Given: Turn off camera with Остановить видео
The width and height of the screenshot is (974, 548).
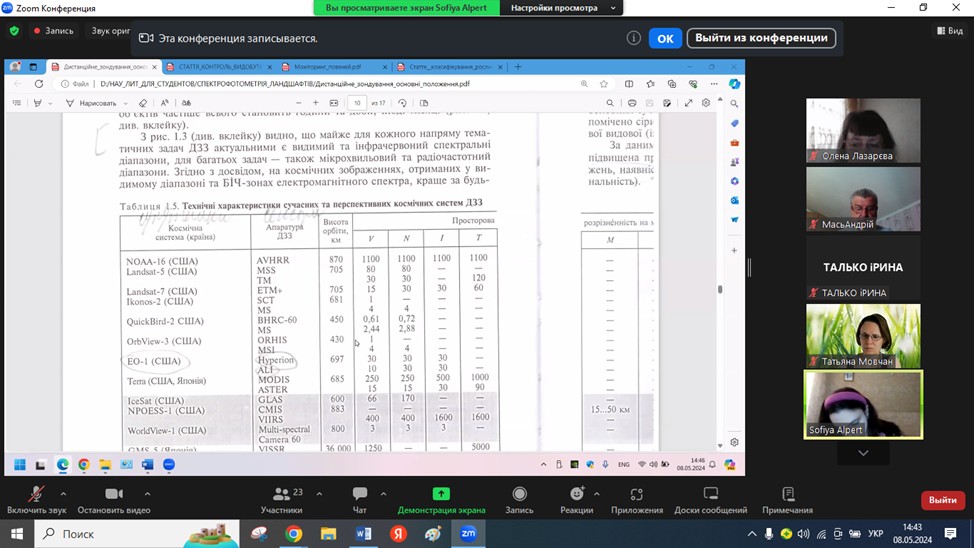Looking at the screenshot, I should point(114,500).
